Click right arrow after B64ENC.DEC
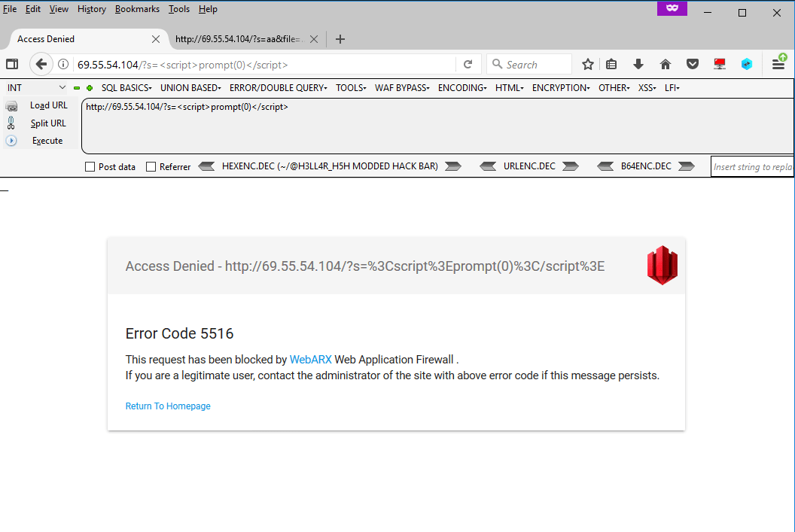 click(x=687, y=166)
